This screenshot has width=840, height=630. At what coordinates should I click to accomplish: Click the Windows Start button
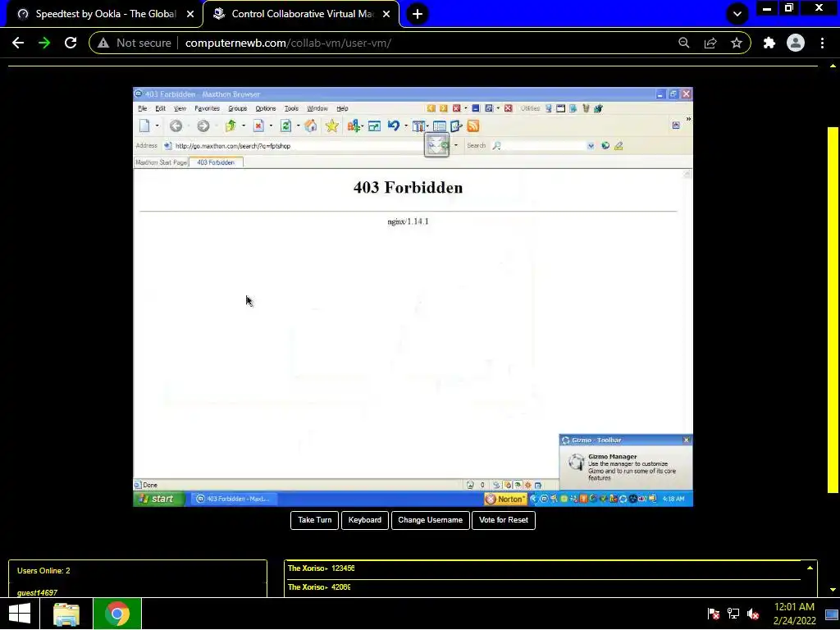click(20, 614)
